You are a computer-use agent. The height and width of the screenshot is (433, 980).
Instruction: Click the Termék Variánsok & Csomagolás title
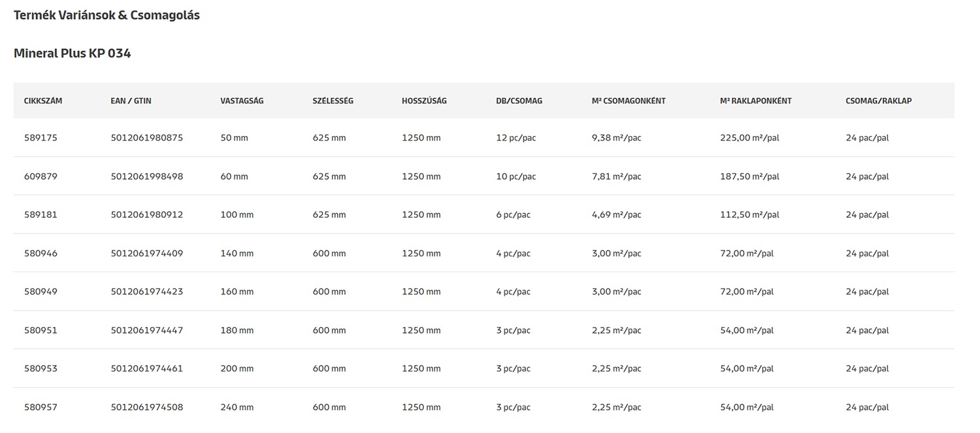[106, 15]
